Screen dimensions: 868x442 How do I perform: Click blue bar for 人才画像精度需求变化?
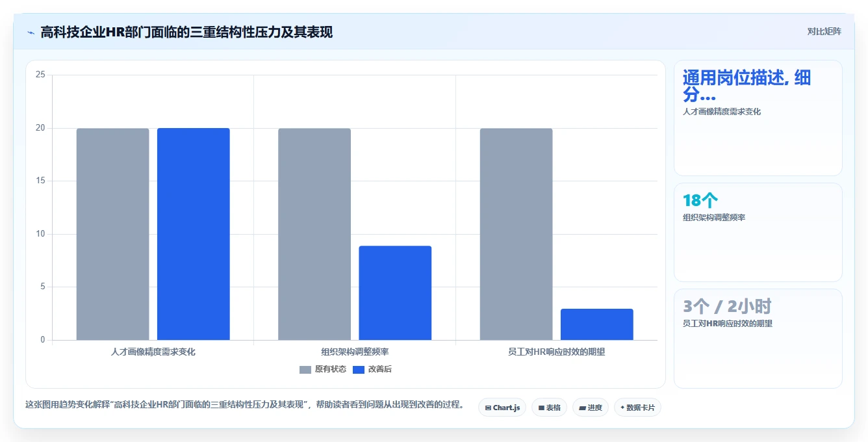click(x=194, y=234)
